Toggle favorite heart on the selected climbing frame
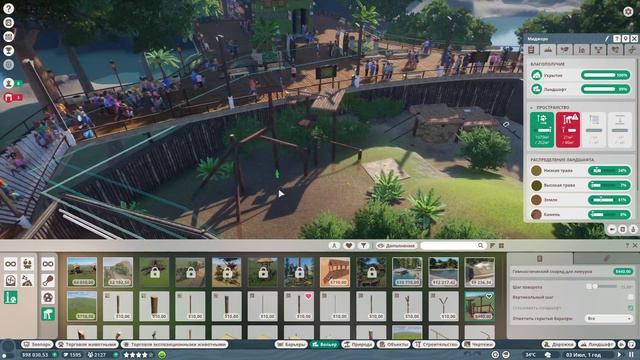 click(x=489, y=296)
